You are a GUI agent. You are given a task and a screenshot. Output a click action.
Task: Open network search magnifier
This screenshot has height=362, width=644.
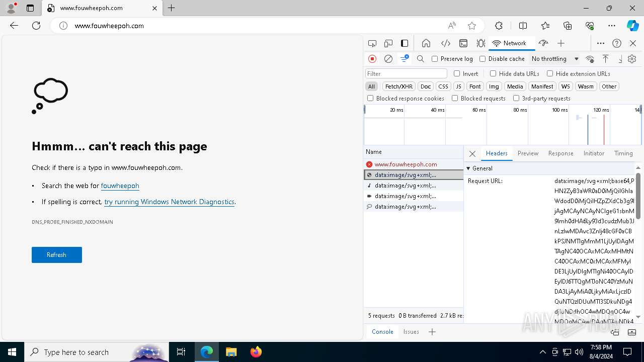[x=421, y=59]
